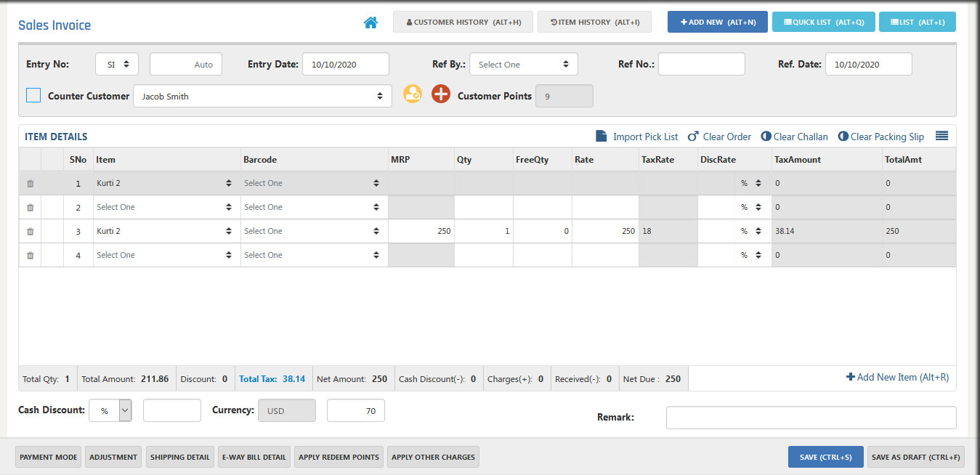Import Pick List into the invoice
This screenshot has height=475, width=980.
click(637, 137)
